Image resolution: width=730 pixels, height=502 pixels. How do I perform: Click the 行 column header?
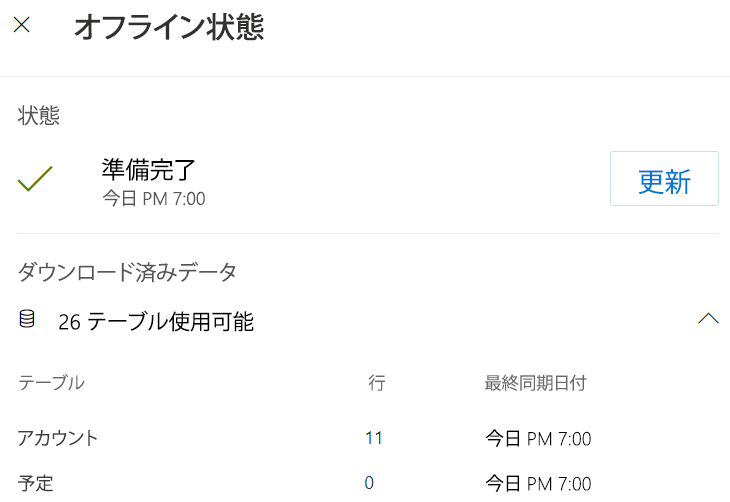(x=376, y=382)
